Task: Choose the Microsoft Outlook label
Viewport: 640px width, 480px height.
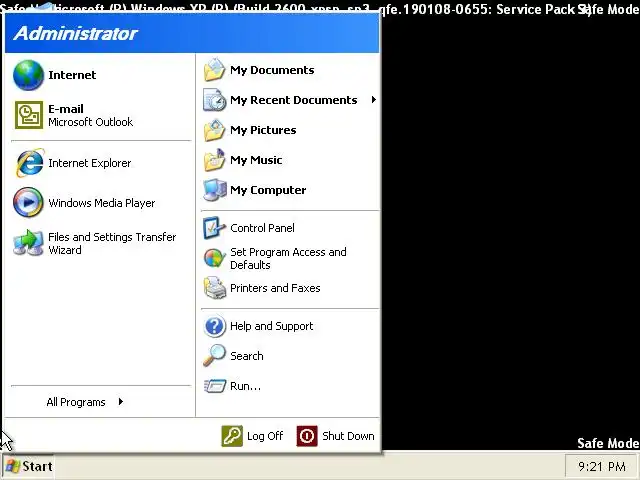Action: pos(91,122)
